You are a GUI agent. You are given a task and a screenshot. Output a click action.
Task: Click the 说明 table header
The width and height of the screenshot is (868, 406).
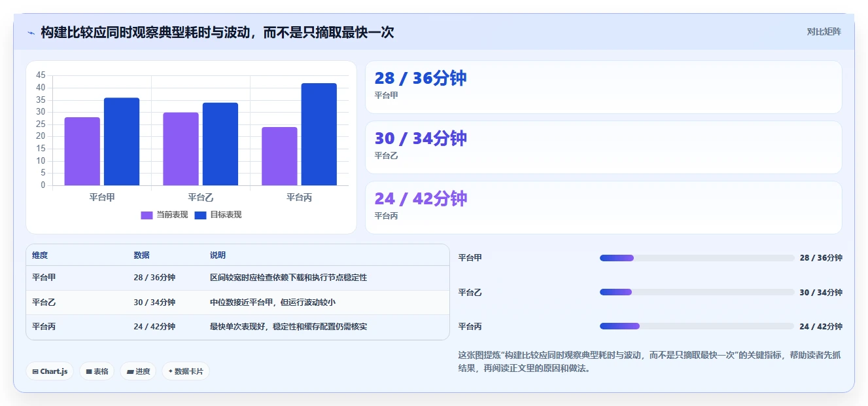click(218, 255)
